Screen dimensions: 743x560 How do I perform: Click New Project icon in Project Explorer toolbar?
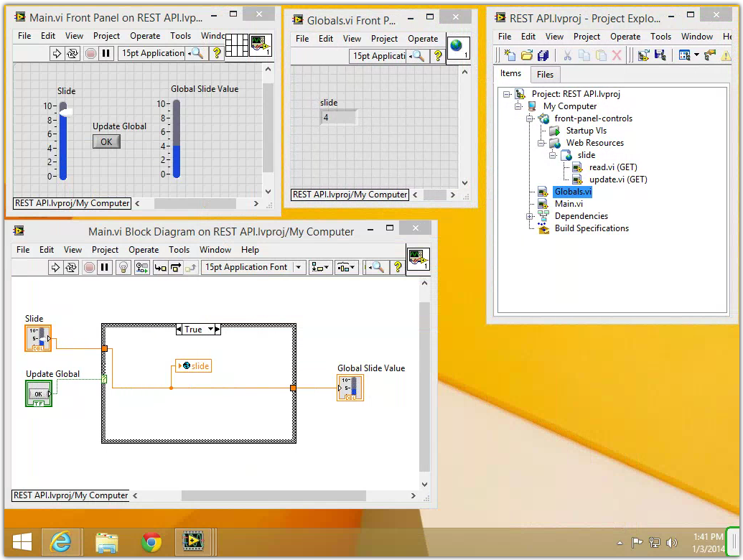pos(509,55)
